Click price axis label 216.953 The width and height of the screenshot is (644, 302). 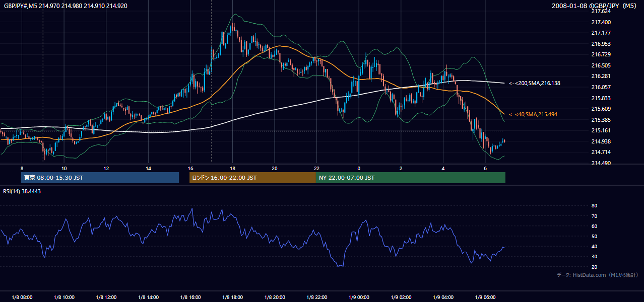[601, 44]
